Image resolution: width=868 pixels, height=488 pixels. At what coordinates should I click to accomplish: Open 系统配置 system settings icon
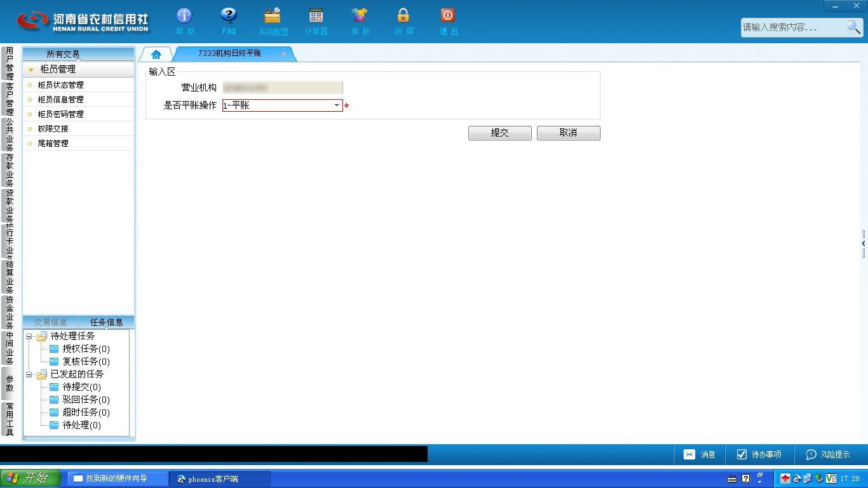point(273,16)
